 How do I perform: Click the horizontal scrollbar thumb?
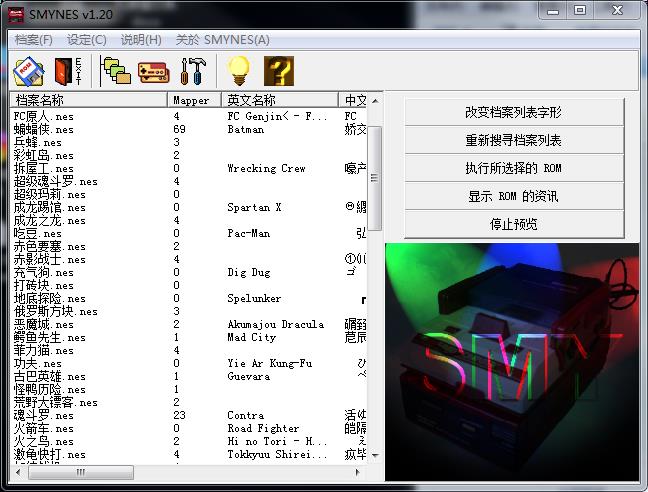81,472
